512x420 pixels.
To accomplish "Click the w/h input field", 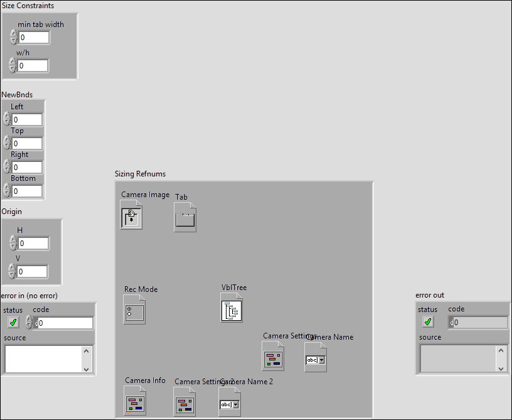I will [x=34, y=65].
